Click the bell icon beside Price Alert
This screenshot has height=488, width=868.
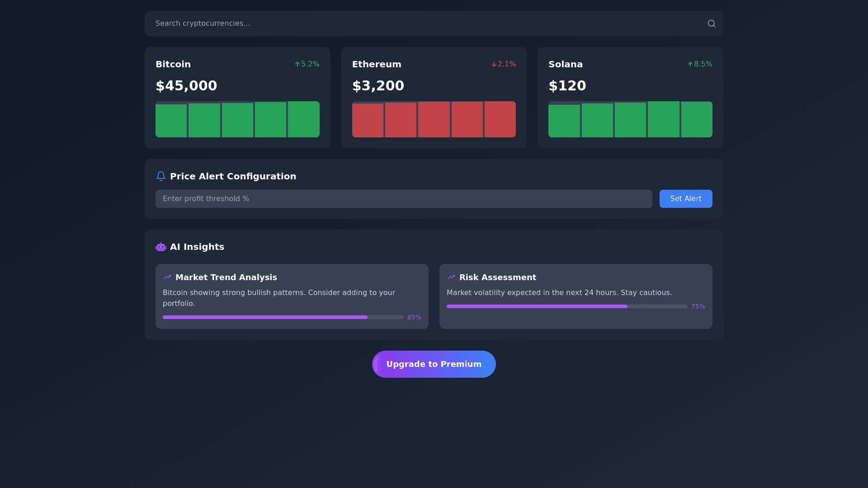(x=160, y=176)
